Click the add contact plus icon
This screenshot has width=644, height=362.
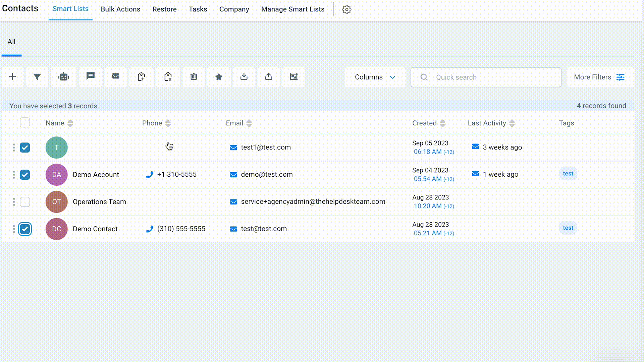pos(12,77)
